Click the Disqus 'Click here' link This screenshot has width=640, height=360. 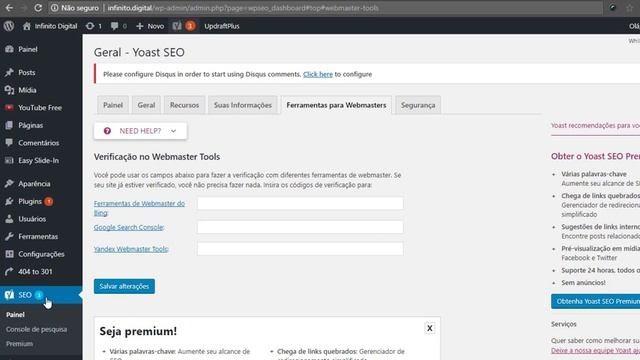point(318,74)
